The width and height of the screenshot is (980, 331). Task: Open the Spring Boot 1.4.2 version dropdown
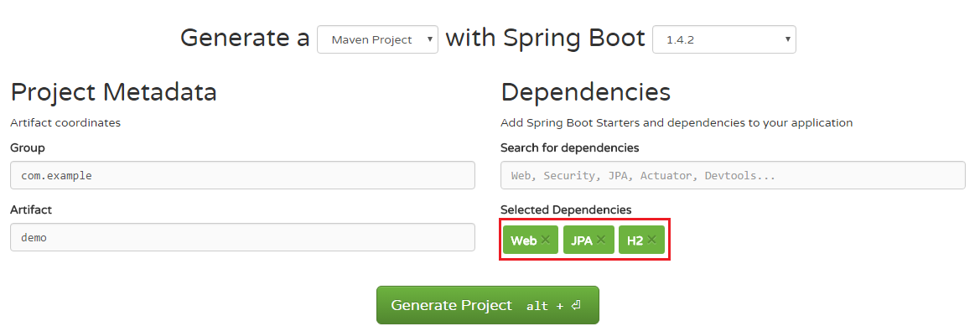(724, 39)
